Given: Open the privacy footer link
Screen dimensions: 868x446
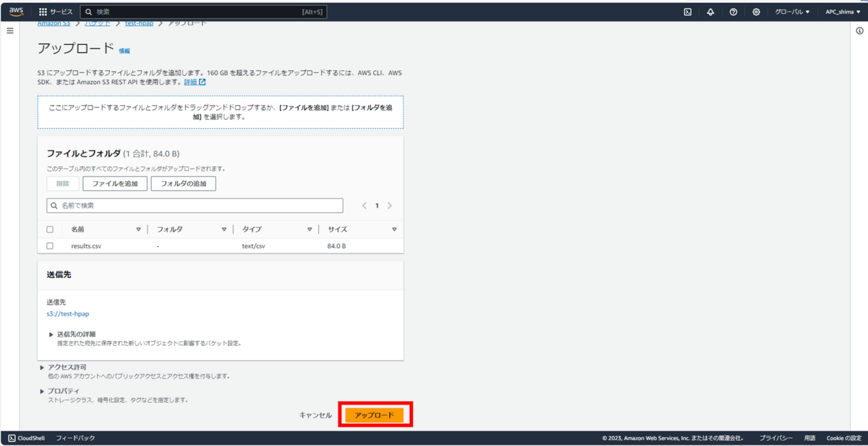Looking at the screenshot, I should pos(776,438).
